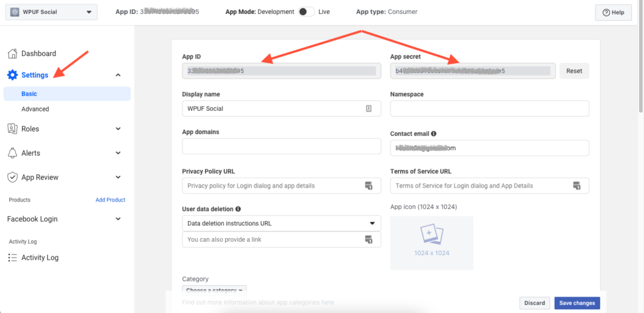Click the Dashboard house icon

tap(13, 54)
